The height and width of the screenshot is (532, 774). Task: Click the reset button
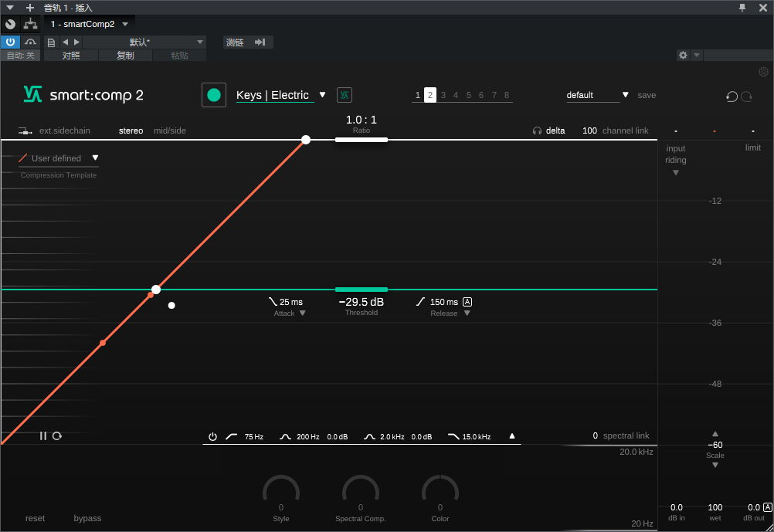(35, 518)
